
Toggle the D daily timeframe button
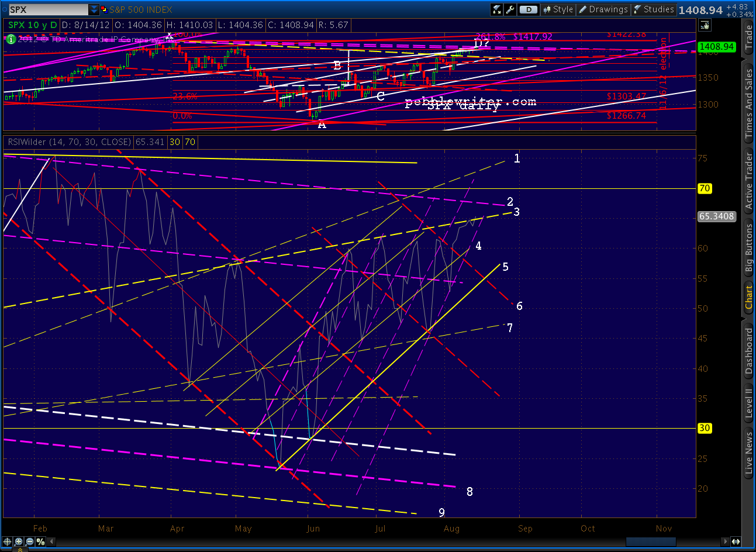(x=529, y=9)
